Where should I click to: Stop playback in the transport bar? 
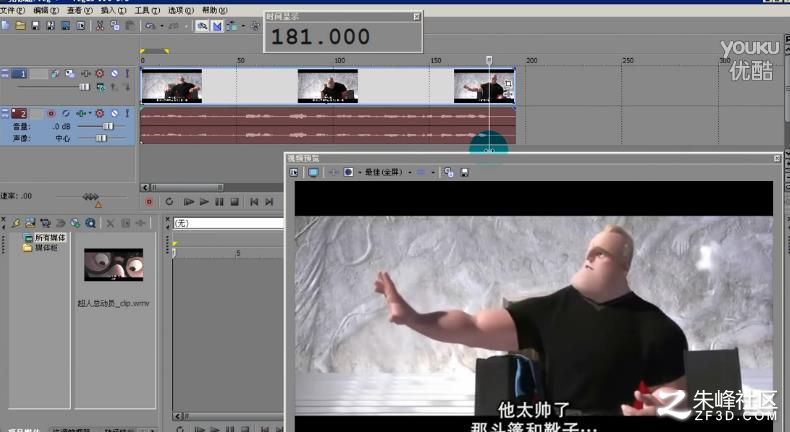pyautogui.click(x=234, y=202)
